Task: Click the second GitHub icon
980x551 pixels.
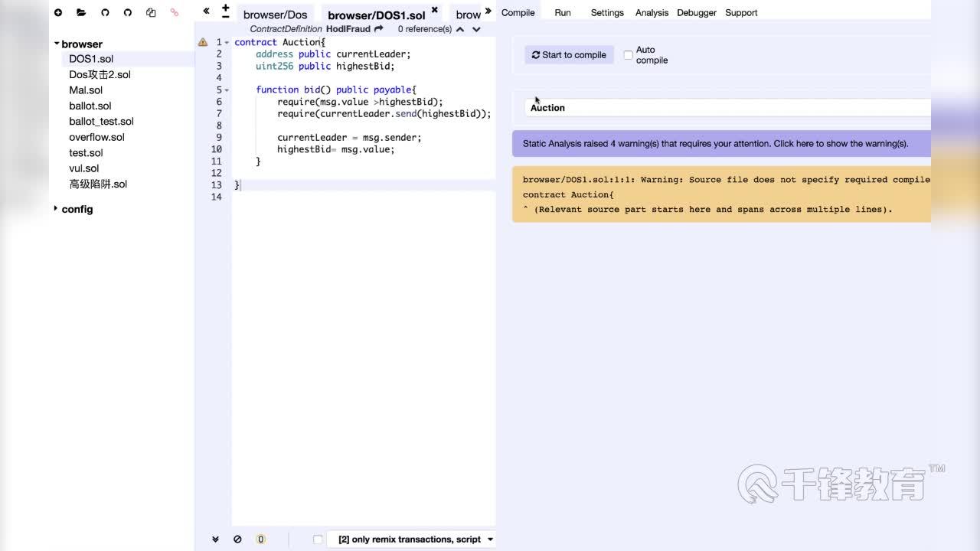Action: [x=128, y=12]
